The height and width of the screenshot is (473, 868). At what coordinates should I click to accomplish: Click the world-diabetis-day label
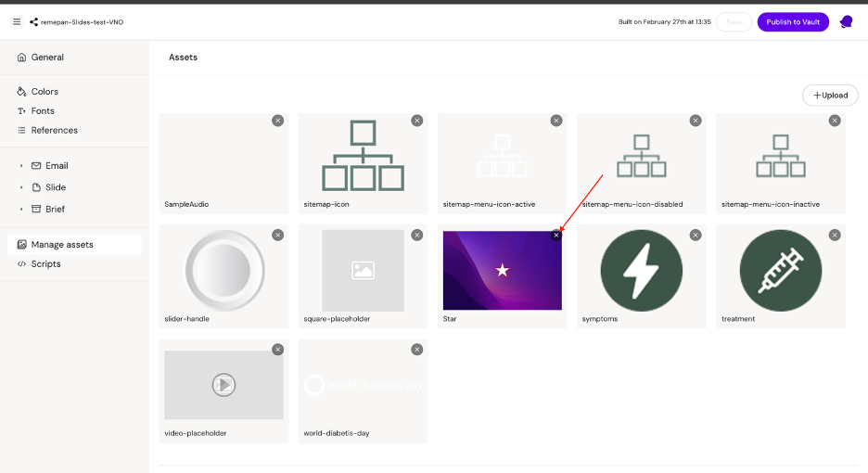point(337,433)
